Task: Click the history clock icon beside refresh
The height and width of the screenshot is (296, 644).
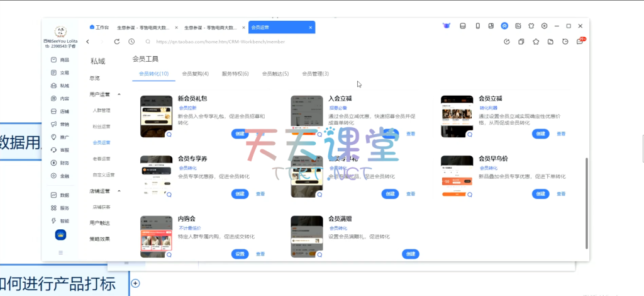Action: (x=131, y=42)
